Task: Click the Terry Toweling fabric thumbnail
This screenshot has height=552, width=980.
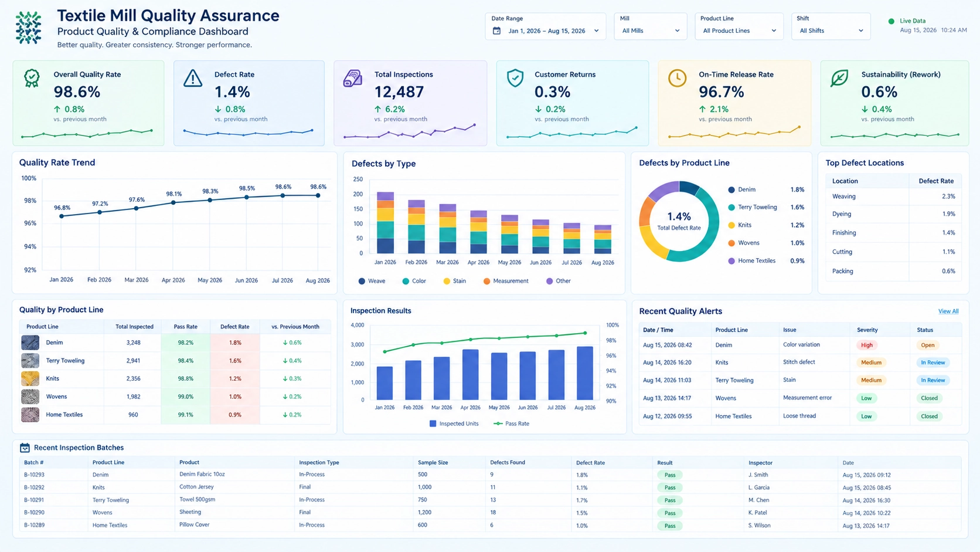Action: (30, 361)
